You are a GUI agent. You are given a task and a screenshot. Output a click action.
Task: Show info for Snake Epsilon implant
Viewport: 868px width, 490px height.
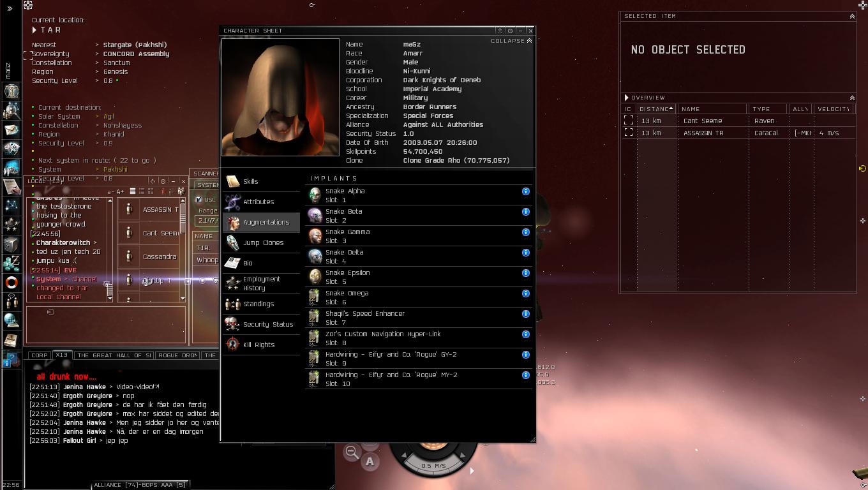point(526,273)
